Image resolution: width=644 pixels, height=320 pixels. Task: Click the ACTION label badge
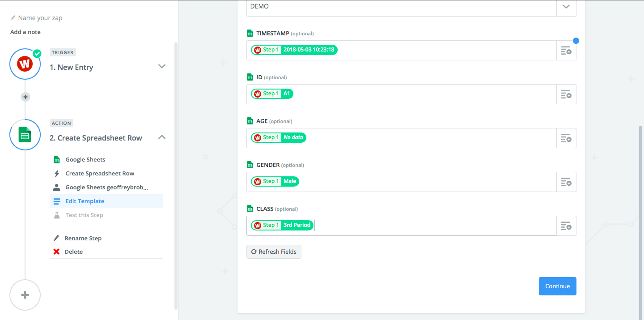[x=61, y=123]
